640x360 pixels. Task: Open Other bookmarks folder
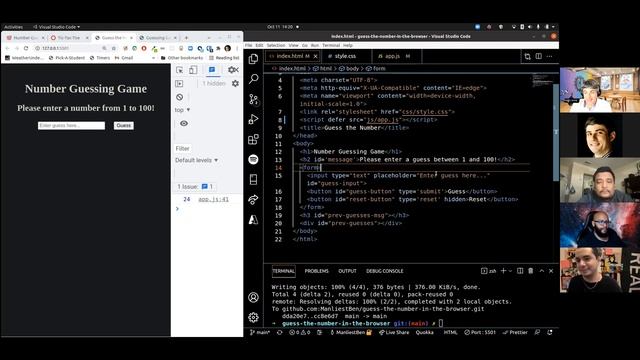point(182,58)
